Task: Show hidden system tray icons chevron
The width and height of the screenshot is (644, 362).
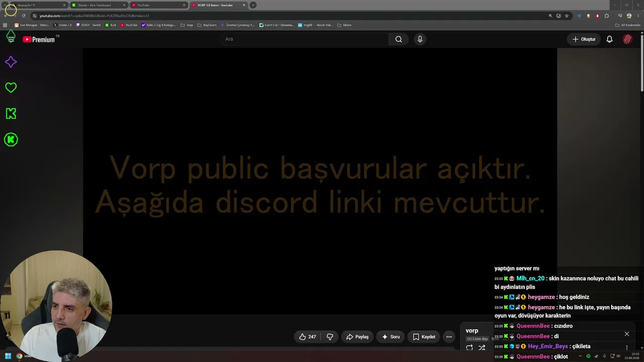Action: pyautogui.click(x=580, y=356)
